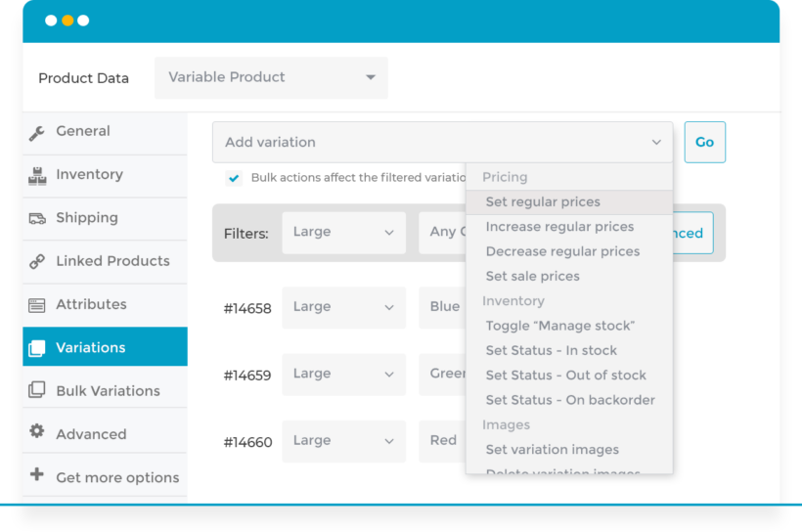Expand the Add variation dropdown
Viewport: 802px width, 532px height.
coord(442,142)
